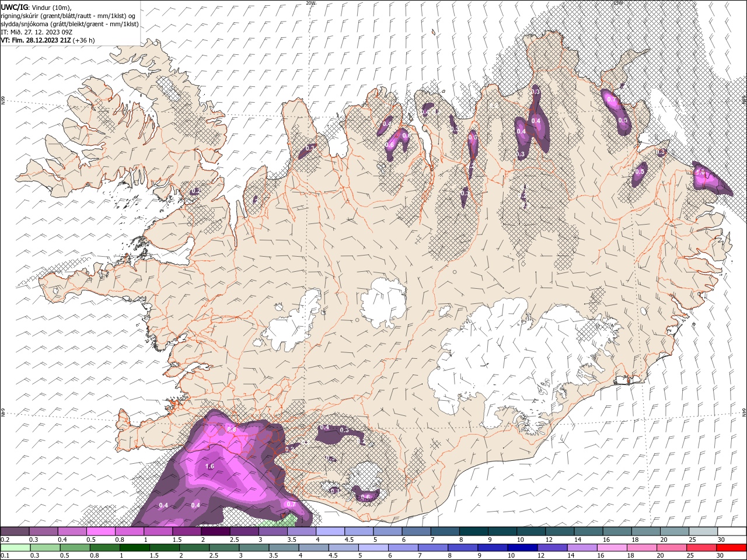Select the dark teal snow-scale swatch labeled 8
The image size is (747, 560).
pos(473,531)
